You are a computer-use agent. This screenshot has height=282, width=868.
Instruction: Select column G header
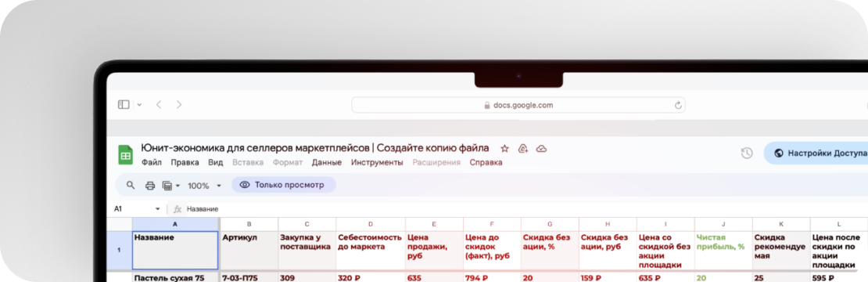(x=550, y=224)
